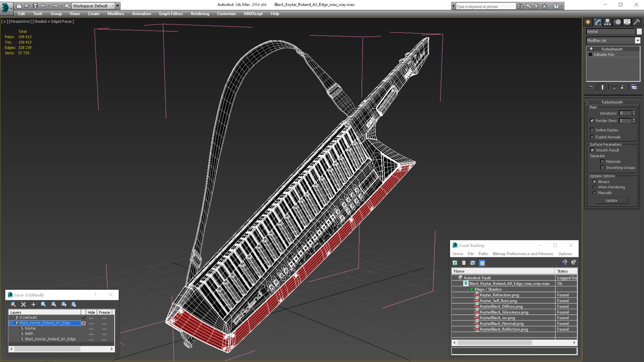Select Manually update option
Screen dimensions: 644x362
[594, 193]
